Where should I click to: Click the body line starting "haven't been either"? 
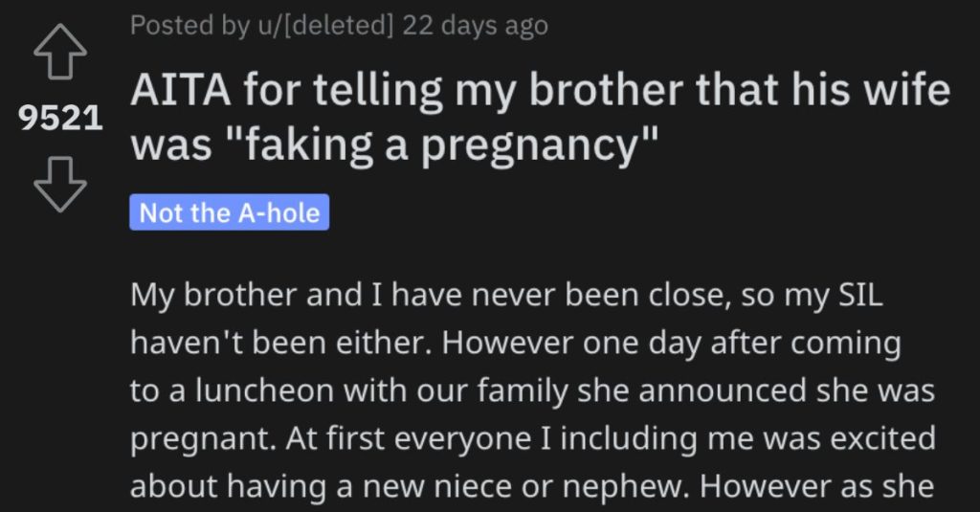point(516,344)
